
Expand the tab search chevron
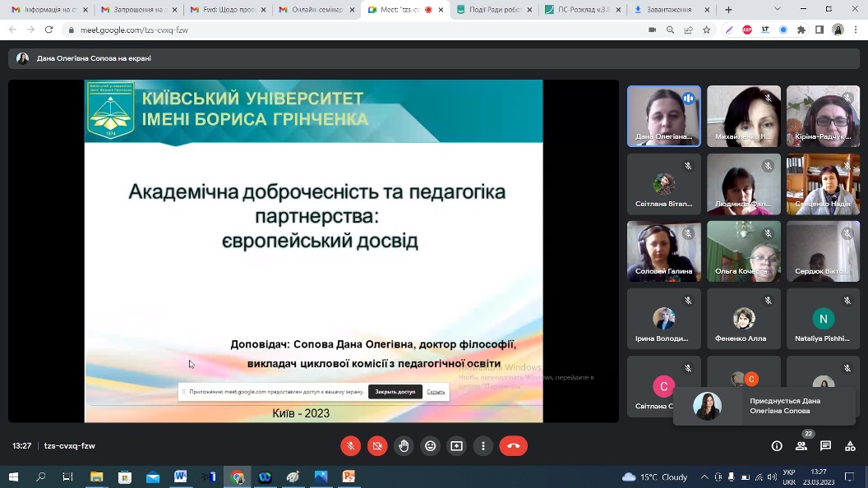pos(778,9)
